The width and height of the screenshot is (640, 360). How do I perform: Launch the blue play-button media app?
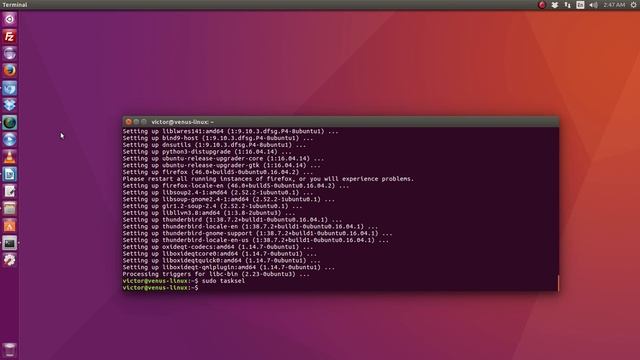pos(9,140)
